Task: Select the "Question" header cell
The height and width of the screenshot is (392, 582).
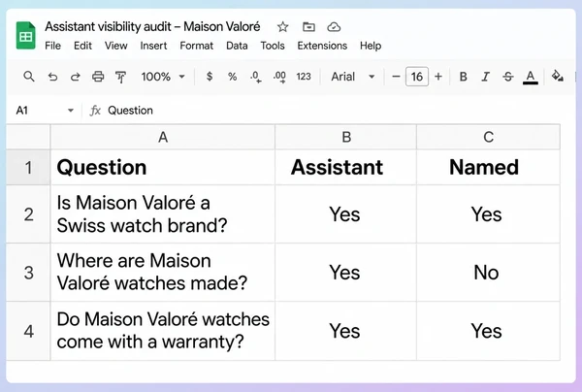Action: coord(163,168)
